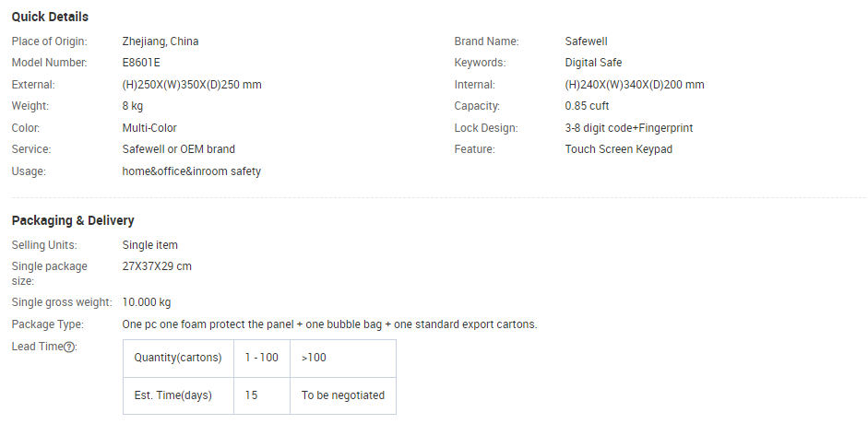868x424 pixels.
Task: Click the 1 - 100 quantity cell
Action: pyautogui.click(x=262, y=359)
